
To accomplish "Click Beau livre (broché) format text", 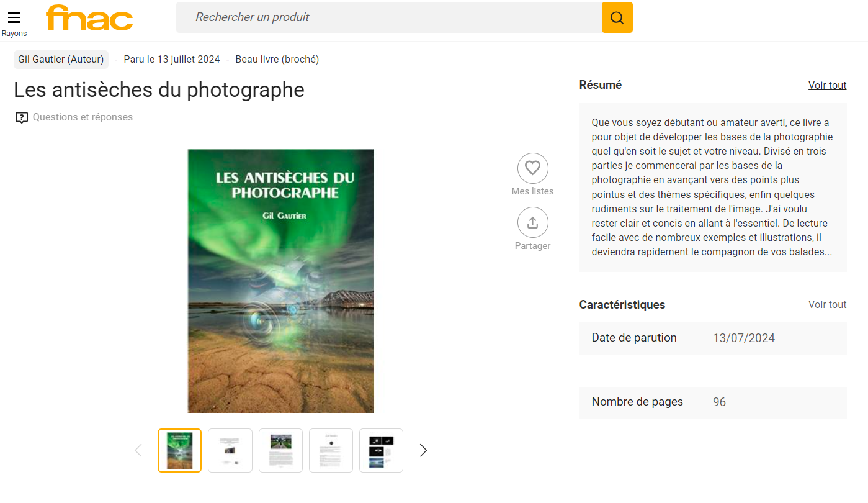I will tap(277, 60).
